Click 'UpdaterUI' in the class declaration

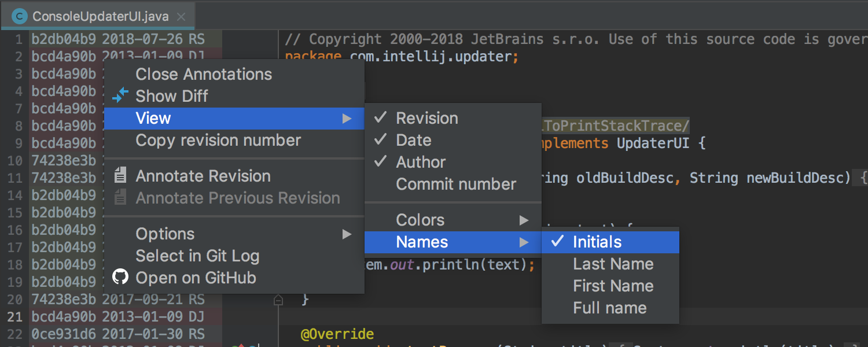[x=653, y=143]
